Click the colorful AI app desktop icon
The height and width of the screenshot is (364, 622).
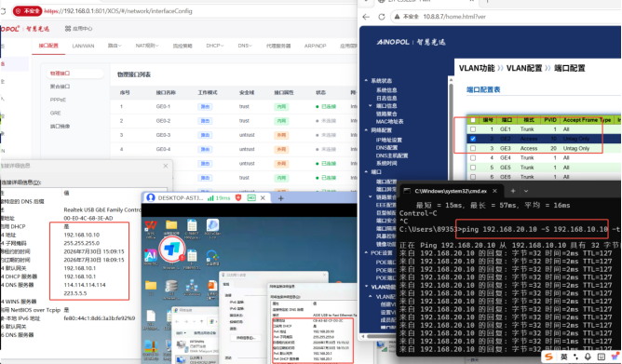151,255
